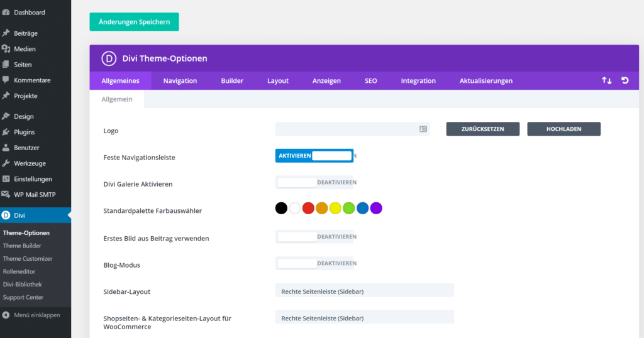644x338 pixels.
Task: Switch to the Navigation tab
Action: (x=180, y=81)
